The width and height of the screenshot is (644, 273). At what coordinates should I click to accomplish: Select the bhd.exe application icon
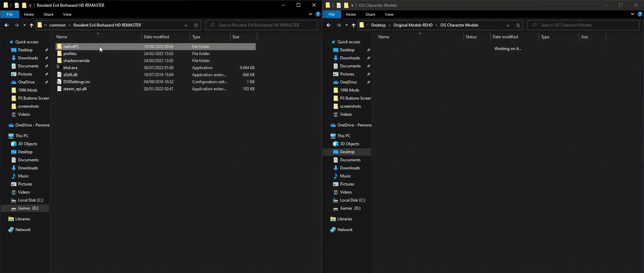coord(59,68)
